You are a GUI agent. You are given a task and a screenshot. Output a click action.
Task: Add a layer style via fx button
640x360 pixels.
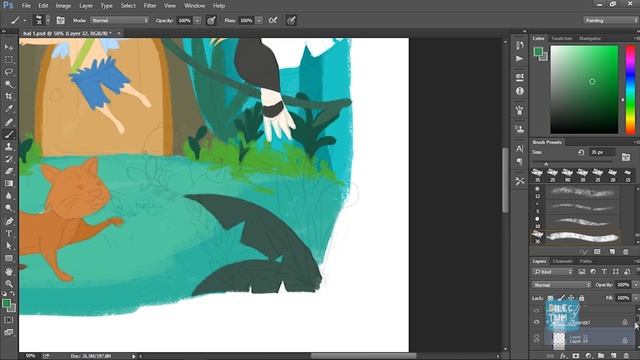pyautogui.click(x=563, y=356)
